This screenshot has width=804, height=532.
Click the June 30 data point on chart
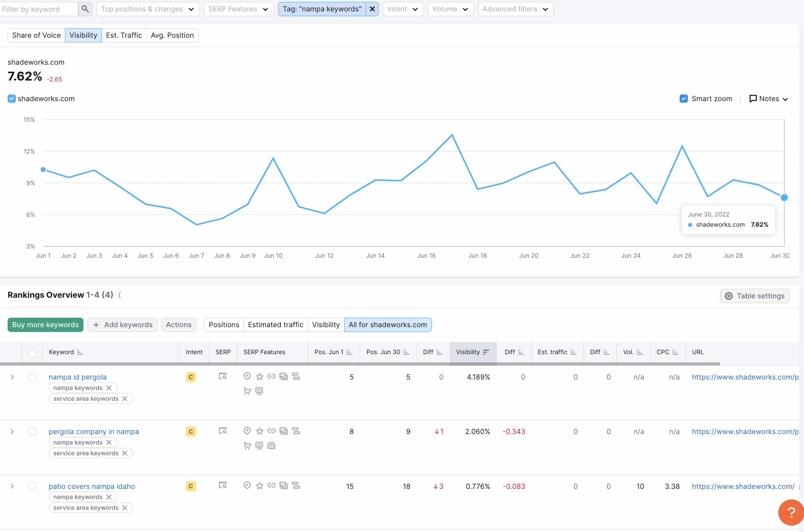click(784, 198)
